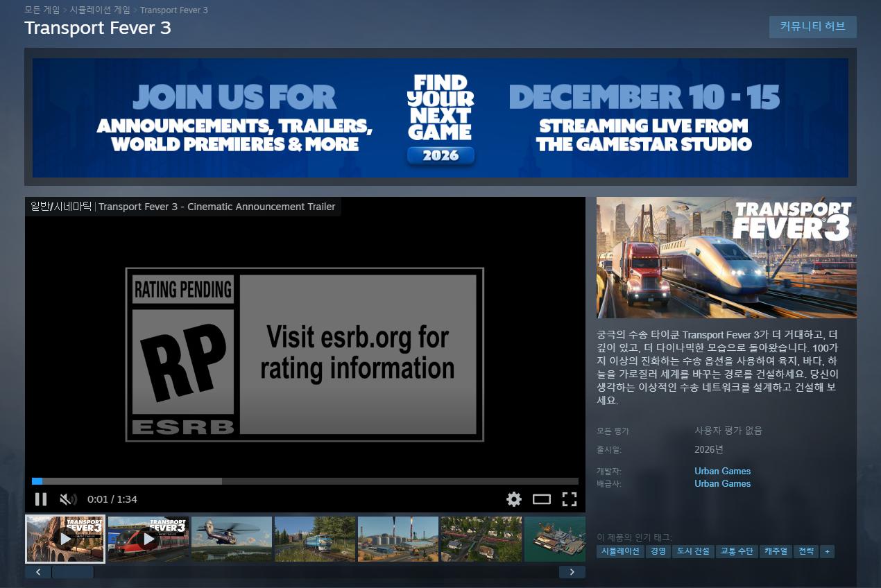
Task: Toggle theater mode for the video
Action: tap(541, 499)
